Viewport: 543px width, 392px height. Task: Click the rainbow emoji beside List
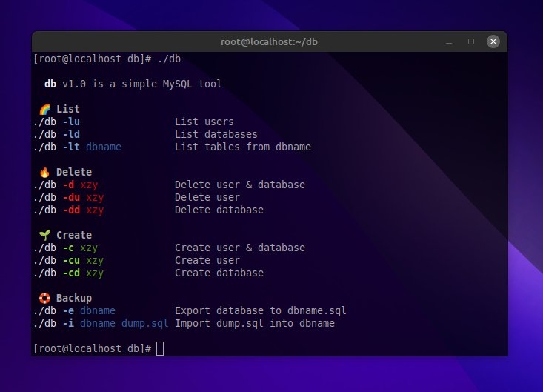(x=44, y=109)
